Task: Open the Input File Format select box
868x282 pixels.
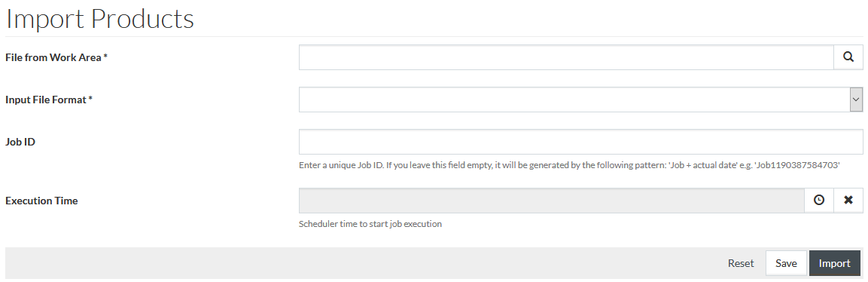Action: [580, 100]
